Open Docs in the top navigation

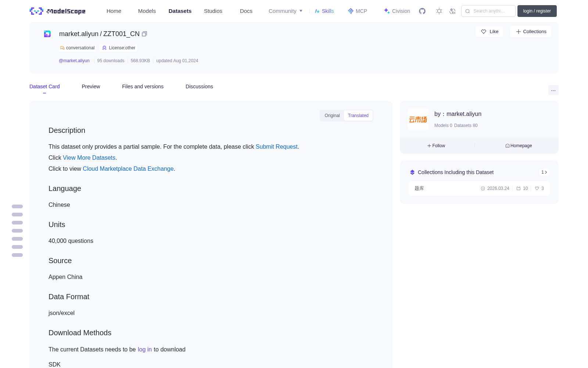pyautogui.click(x=246, y=11)
